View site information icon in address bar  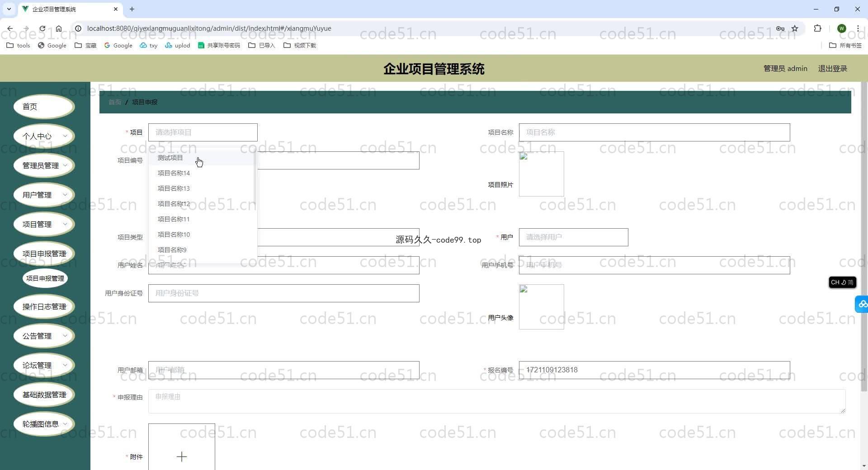click(78, 28)
